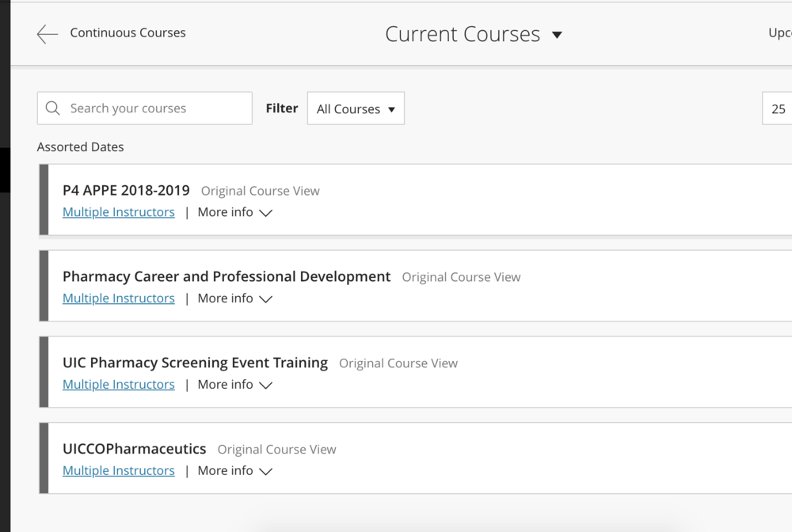792x532 pixels.
Task: Expand More info for P4 APPE 2018-2019
Action: pyautogui.click(x=234, y=212)
